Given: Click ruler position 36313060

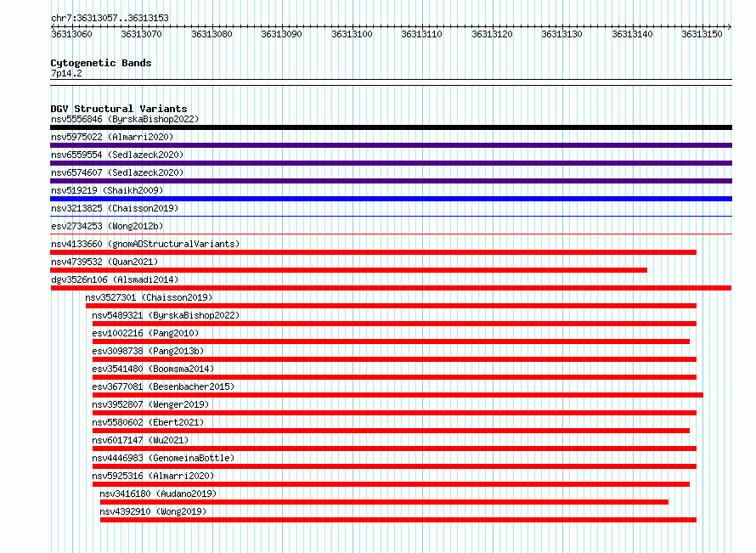Looking at the screenshot, I should [71, 34].
